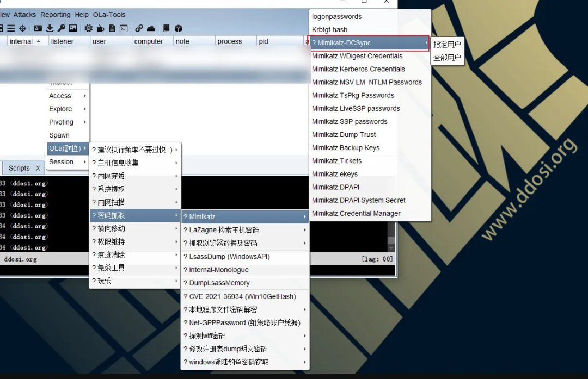Open the 内网穿透 submenu
Screen dimensions: 588x379
coord(135,176)
